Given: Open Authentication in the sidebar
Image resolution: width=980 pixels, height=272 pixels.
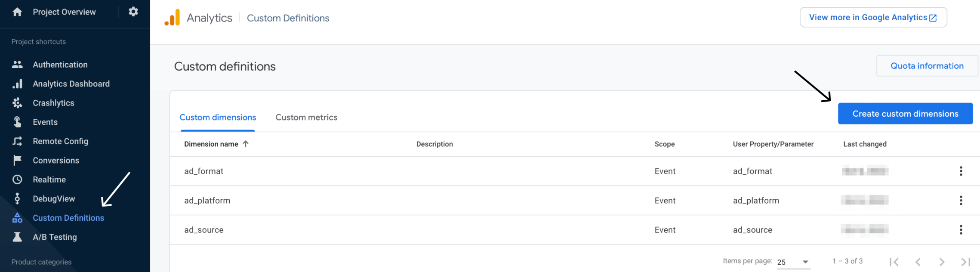Looking at the screenshot, I should point(60,65).
